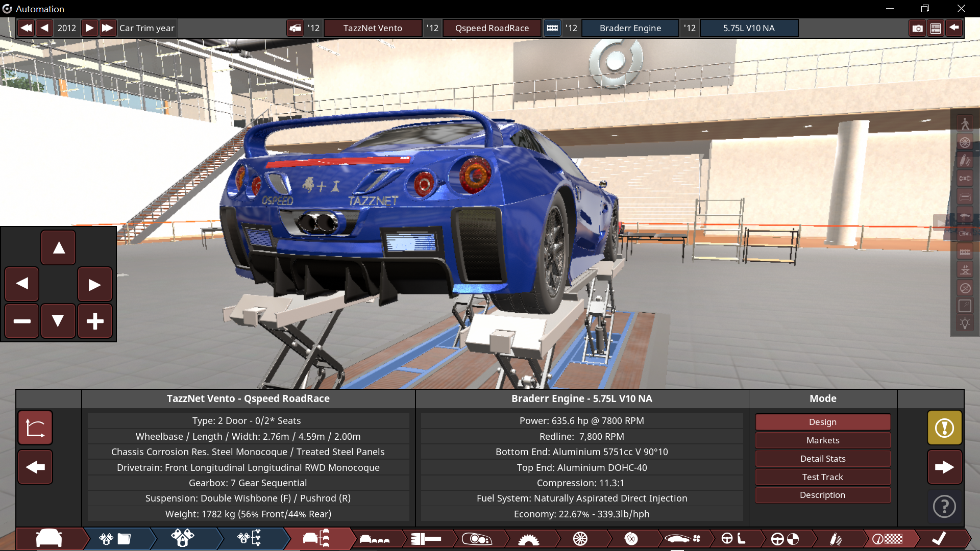Select Detail Stats mode
The height and width of the screenshot is (551, 980).
823,459
